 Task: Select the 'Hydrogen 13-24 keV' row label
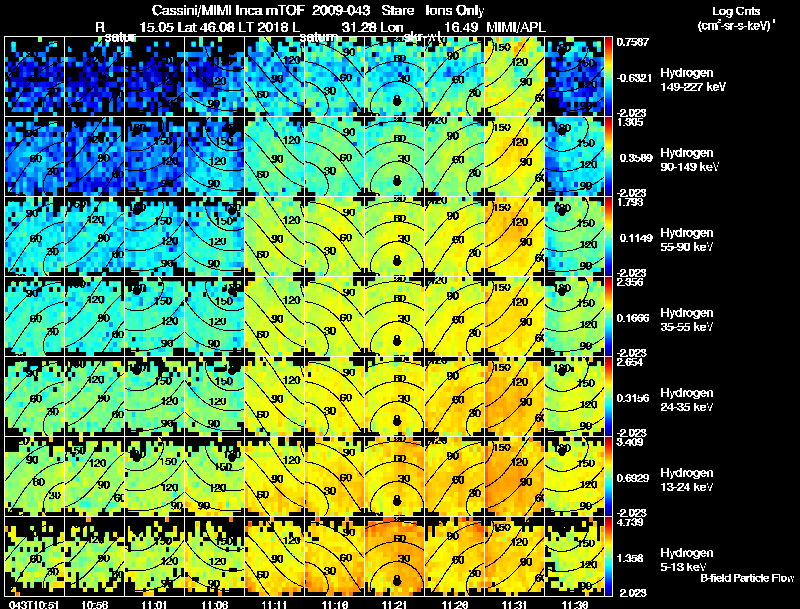[687, 480]
